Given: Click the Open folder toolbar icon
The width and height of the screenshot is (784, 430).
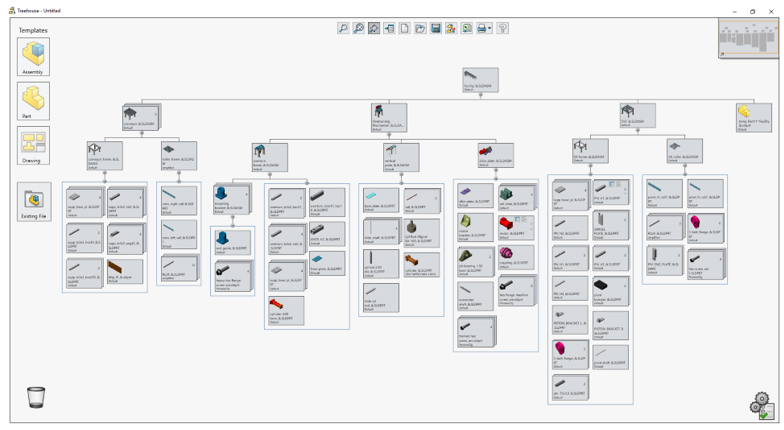Looking at the screenshot, I should pos(420,28).
